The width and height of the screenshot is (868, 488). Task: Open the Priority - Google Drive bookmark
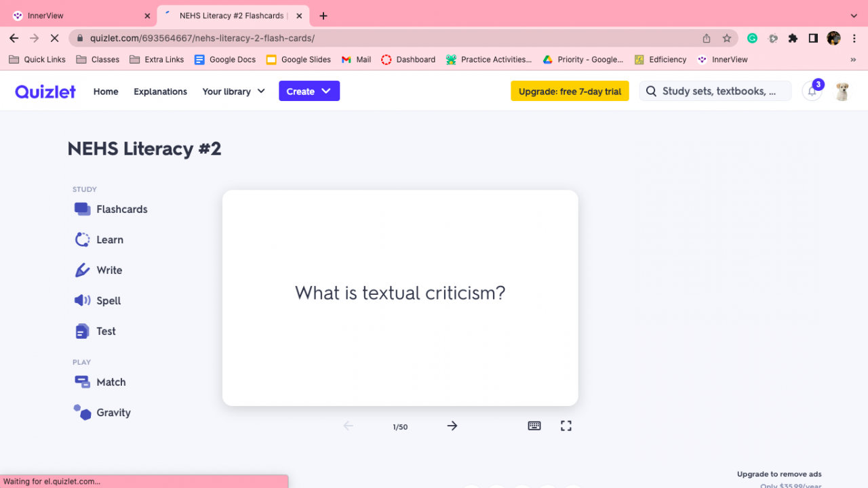(x=583, y=60)
